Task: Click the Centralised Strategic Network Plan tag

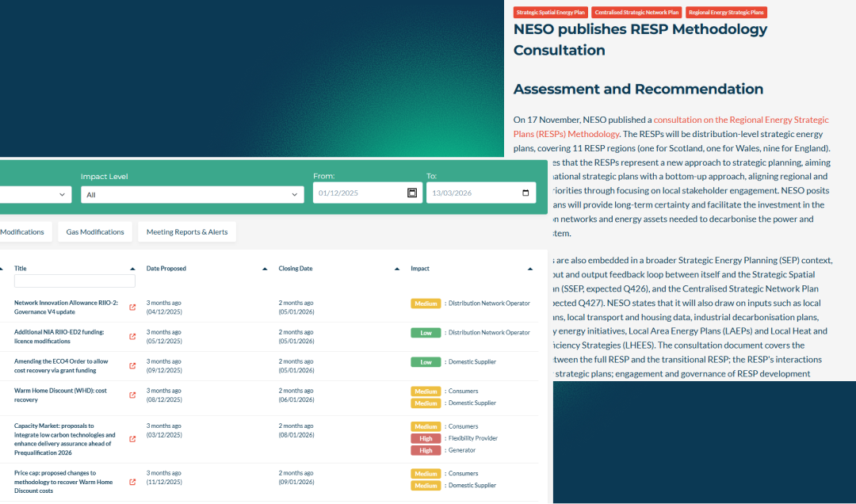Action: click(x=636, y=13)
